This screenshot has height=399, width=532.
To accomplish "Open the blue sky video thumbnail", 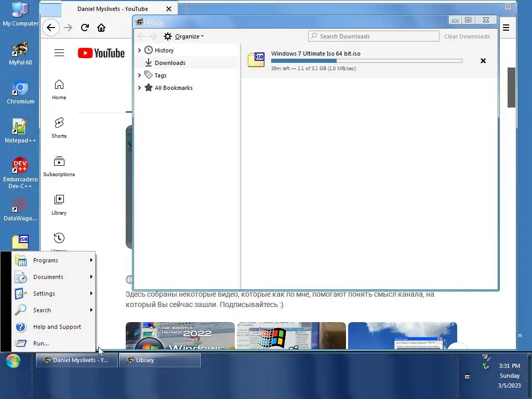I will pyautogui.click(x=403, y=336).
